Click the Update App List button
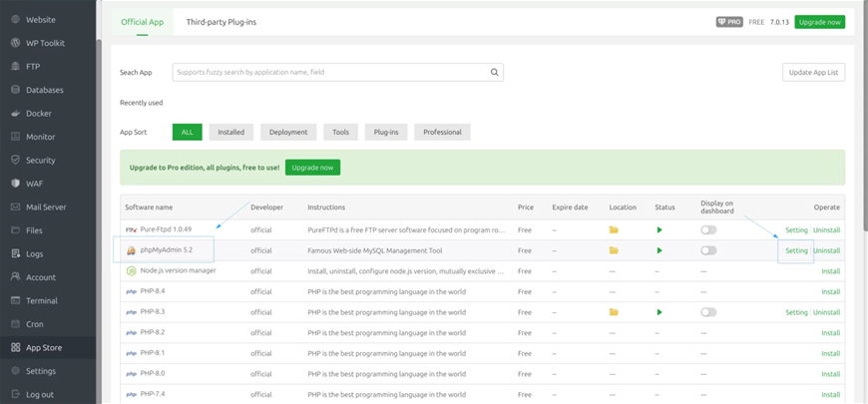868x404 pixels. click(x=814, y=72)
